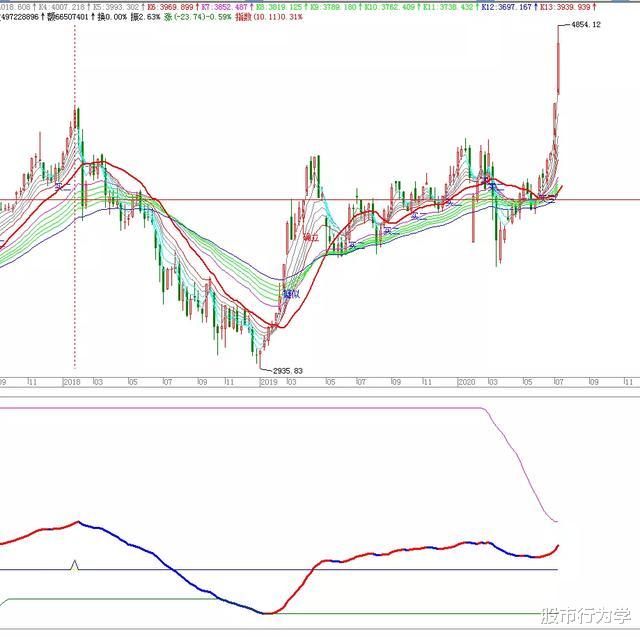This screenshot has height=637, width=640.
Task: Click the K9:3789.180 indicator value
Action: [333, 7]
